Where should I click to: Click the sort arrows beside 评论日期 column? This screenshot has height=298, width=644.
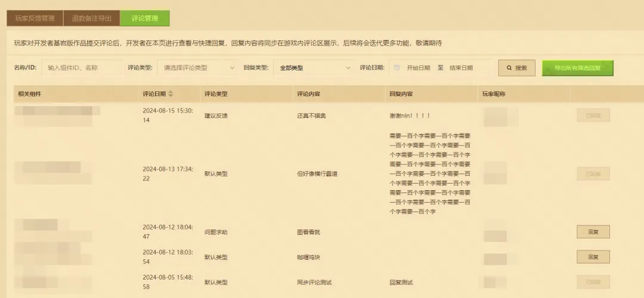point(171,94)
